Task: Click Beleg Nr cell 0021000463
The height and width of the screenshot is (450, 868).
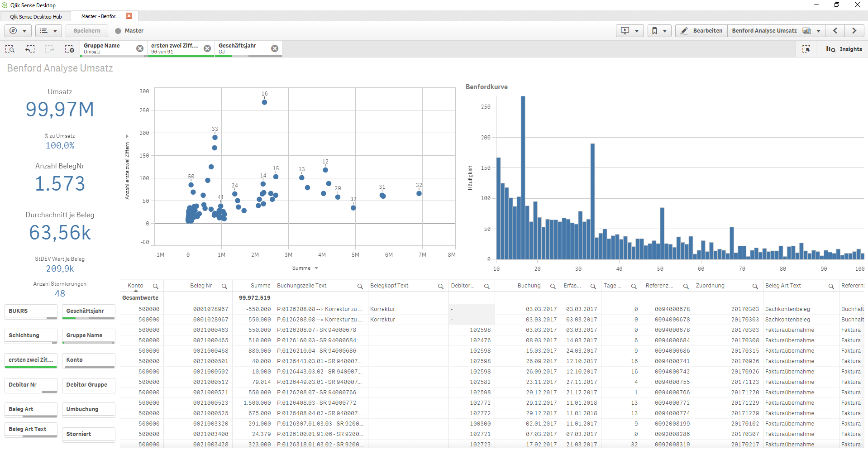Action: (x=210, y=330)
